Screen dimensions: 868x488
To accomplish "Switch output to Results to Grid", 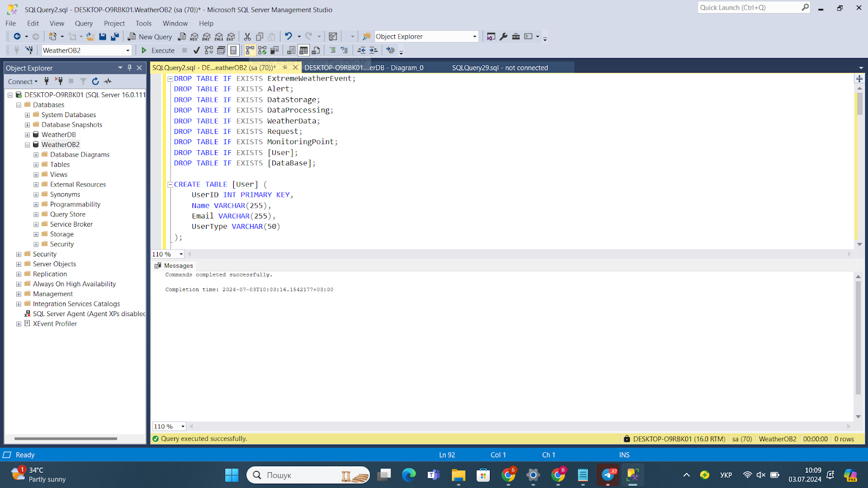I will [304, 50].
